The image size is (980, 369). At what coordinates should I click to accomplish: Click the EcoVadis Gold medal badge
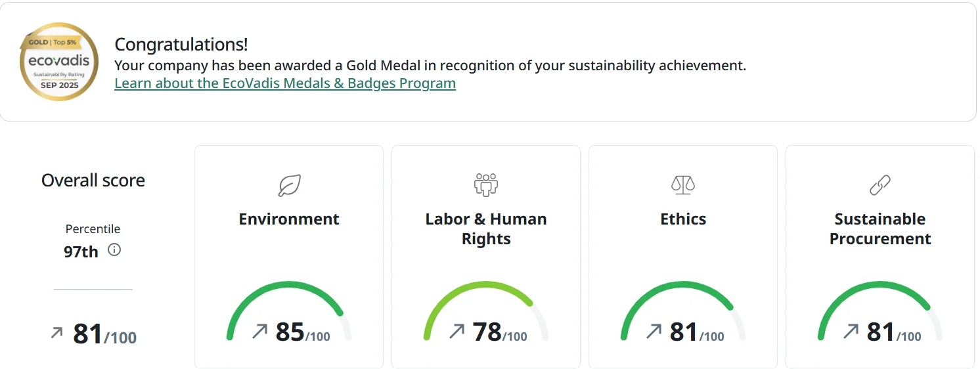(59, 62)
